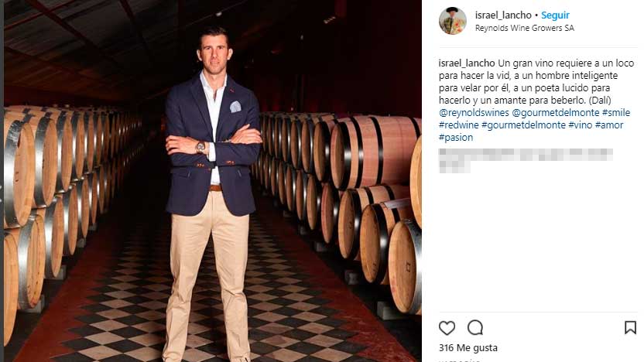Explore the #vino hashtag

tap(580, 125)
